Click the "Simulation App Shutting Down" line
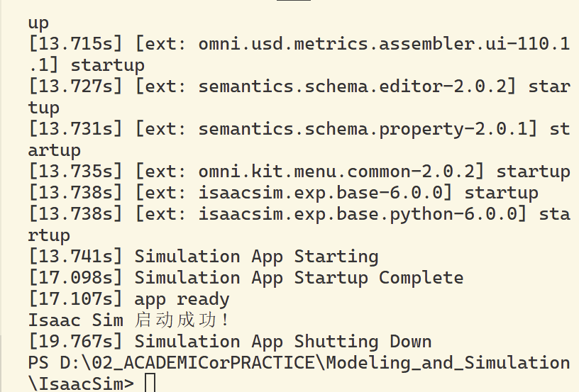This screenshot has width=579, height=392. tap(230, 341)
